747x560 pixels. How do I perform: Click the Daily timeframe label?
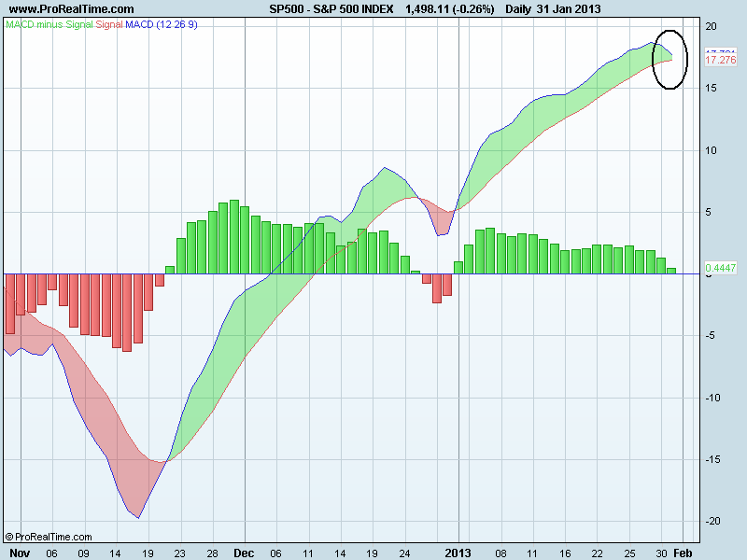pyautogui.click(x=518, y=9)
